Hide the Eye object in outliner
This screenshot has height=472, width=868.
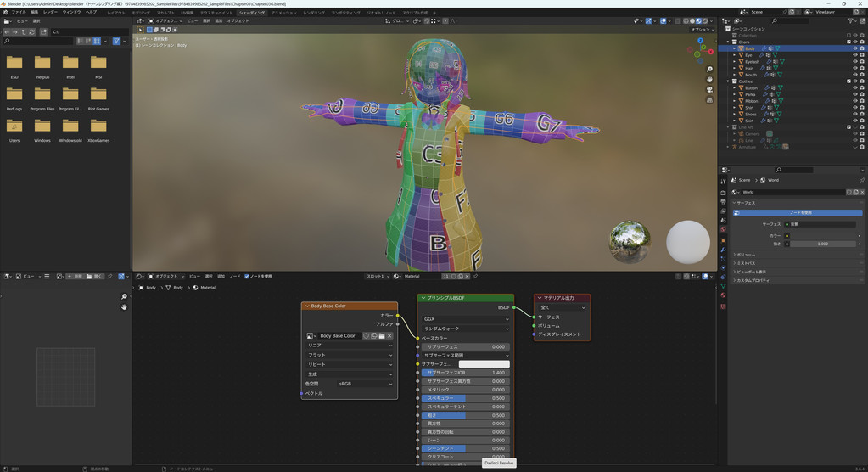(854, 55)
